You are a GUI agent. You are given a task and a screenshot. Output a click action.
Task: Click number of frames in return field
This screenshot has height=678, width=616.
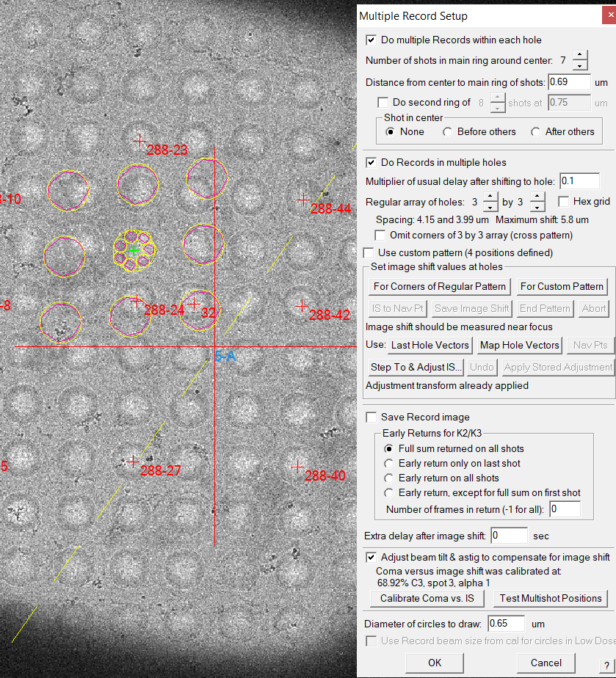(x=565, y=509)
